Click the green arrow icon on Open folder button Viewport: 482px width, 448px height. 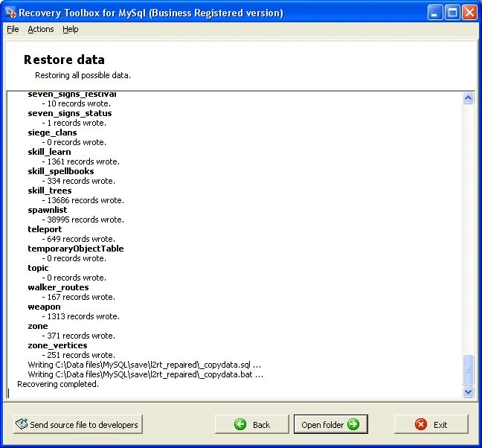click(x=353, y=424)
